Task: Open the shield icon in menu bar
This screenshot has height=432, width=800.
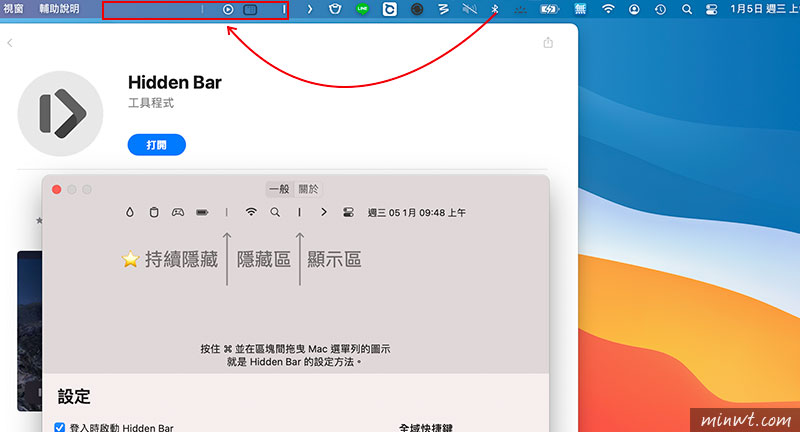Action: tap(335, 9)
